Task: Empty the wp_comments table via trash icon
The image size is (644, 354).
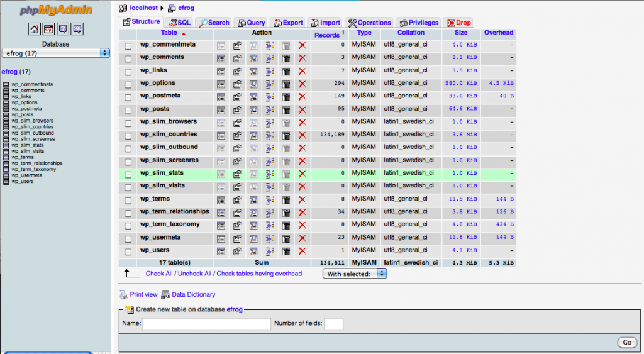Action: point(286,58)
